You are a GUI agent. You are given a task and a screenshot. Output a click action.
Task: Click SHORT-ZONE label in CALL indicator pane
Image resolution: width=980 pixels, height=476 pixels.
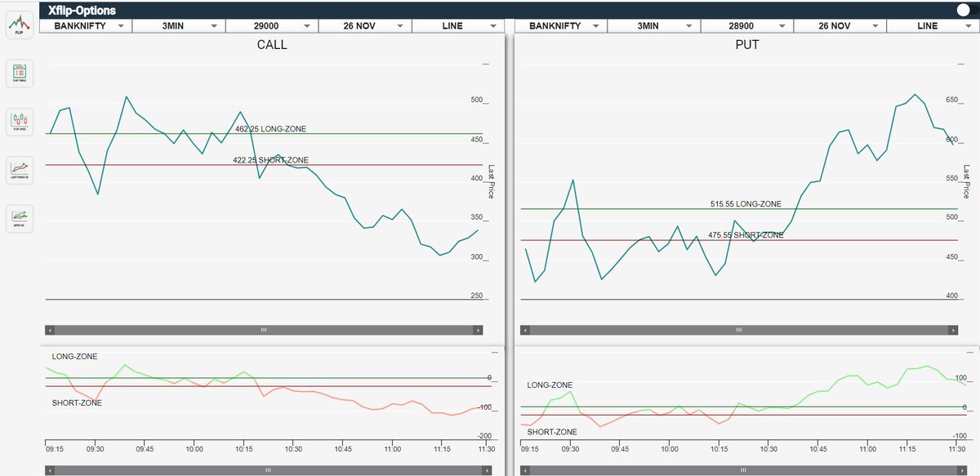tap(77, 403)
